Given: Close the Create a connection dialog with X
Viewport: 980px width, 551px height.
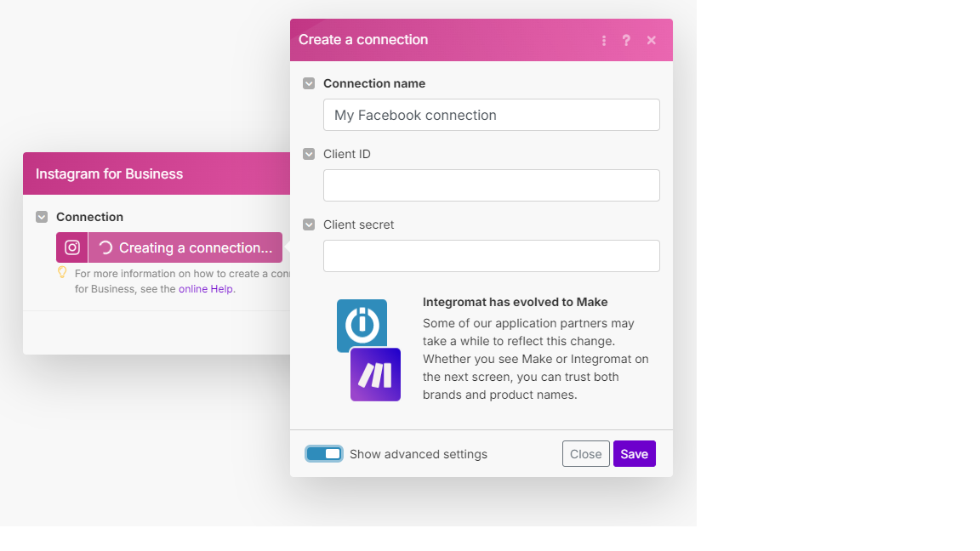Looking at the screenshot, I should click(652, 40).
